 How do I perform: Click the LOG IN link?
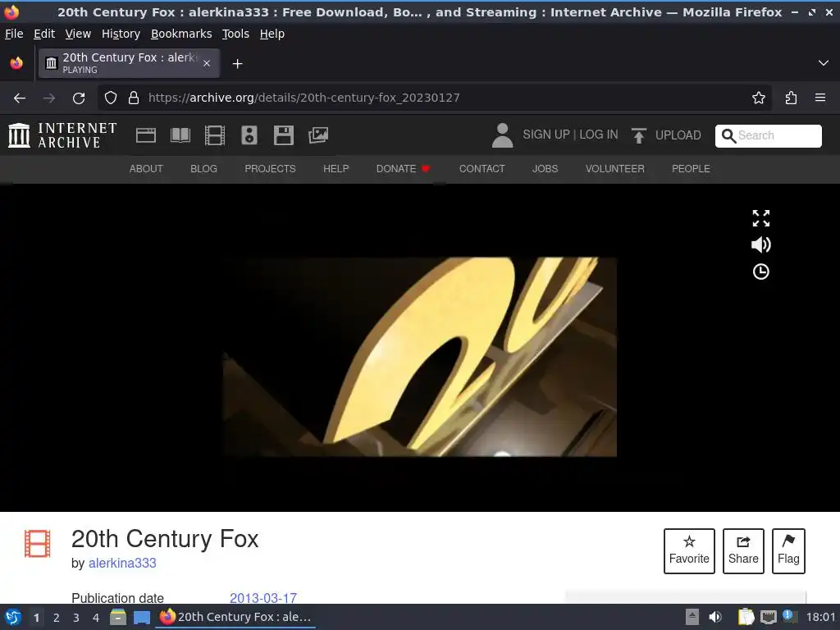click(x=598, y=135)
